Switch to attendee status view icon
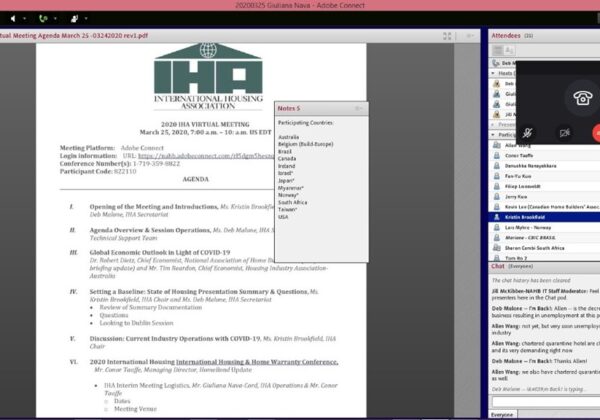This screenshot has width=600, height=420. pyautogui.click(x=511, y=50)
